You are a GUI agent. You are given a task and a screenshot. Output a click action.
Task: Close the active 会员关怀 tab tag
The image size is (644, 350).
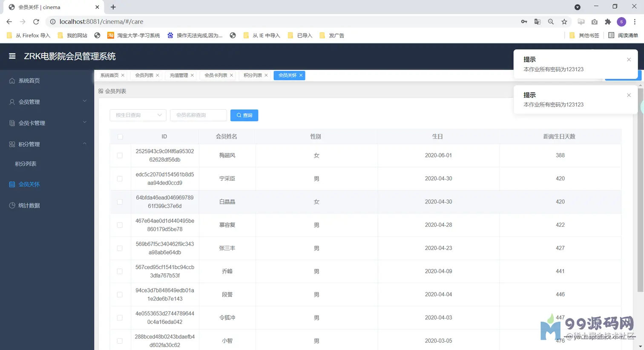[301, 75]
